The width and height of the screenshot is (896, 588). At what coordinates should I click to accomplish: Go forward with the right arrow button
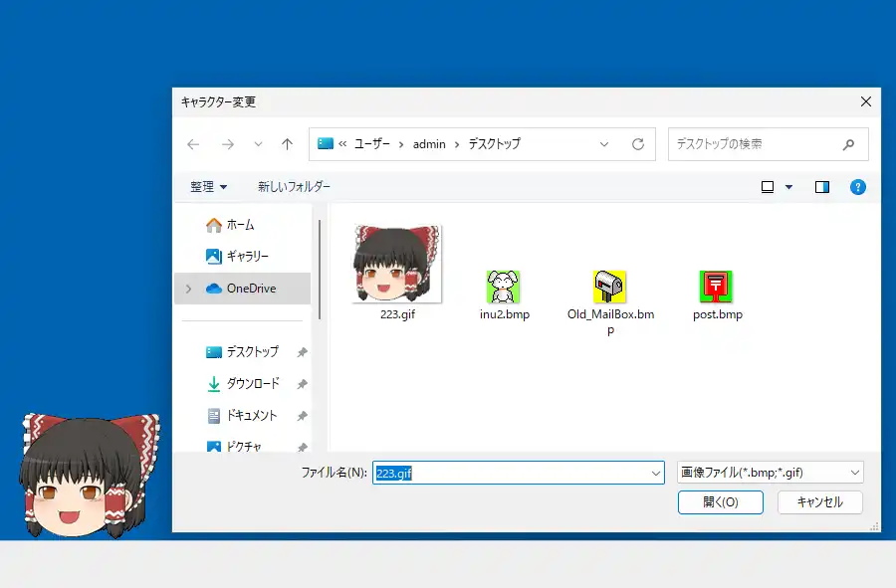(x=227, y=144)
